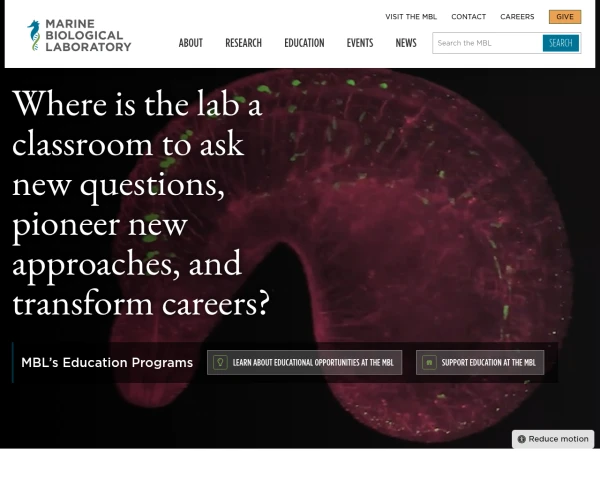The width and height of the screenshot is (600, 480).
Task: Go to Visit the MBL page
Action: tap(411, 17)
